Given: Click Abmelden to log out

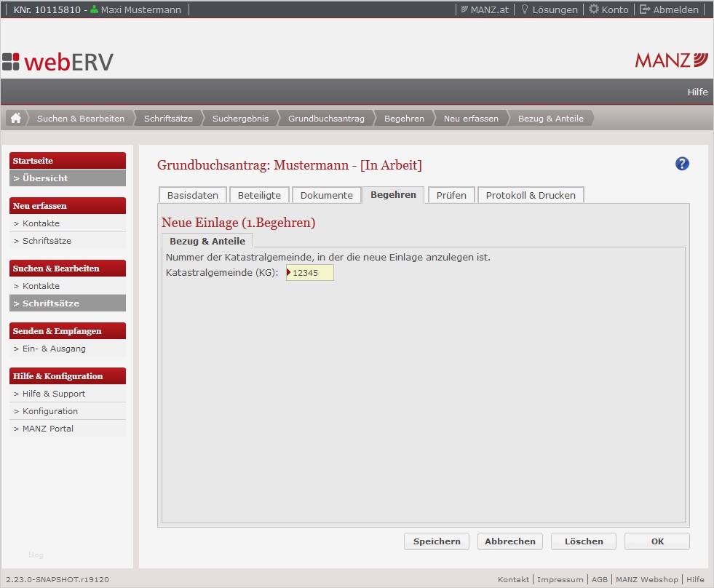Looking at the screenshot, I should (x=668, y=9).
